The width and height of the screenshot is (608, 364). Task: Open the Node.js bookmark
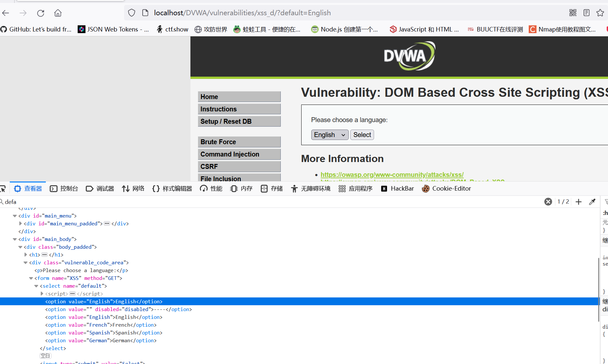344,29
